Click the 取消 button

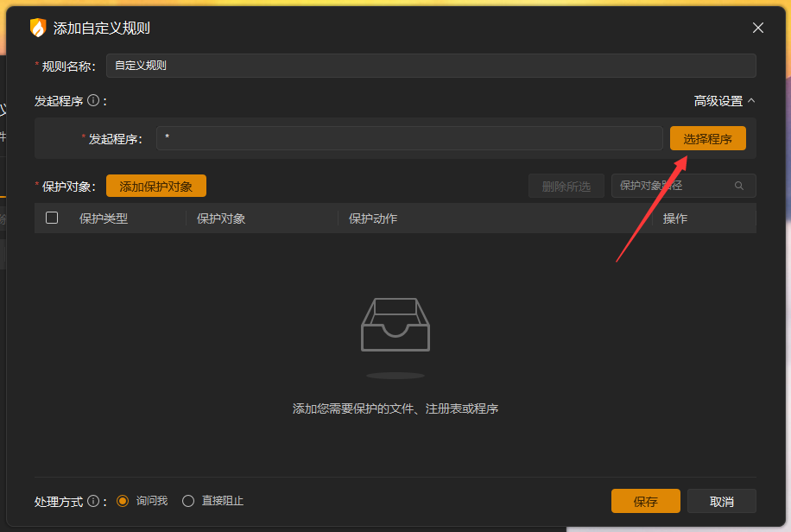point(721,500)
